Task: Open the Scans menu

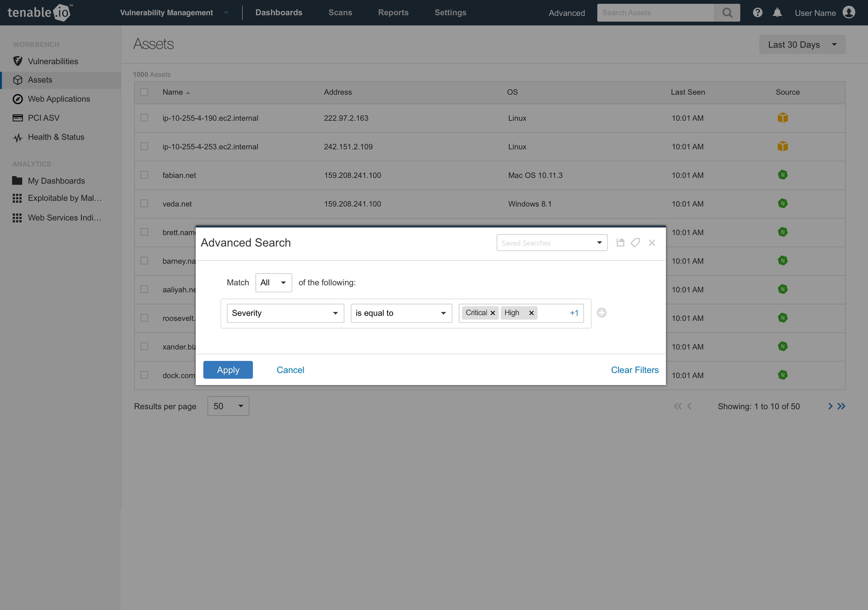Action: click(x=340, y=12)
